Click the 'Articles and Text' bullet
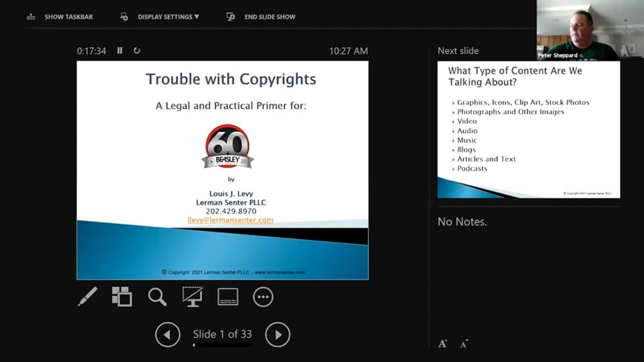 487,159
